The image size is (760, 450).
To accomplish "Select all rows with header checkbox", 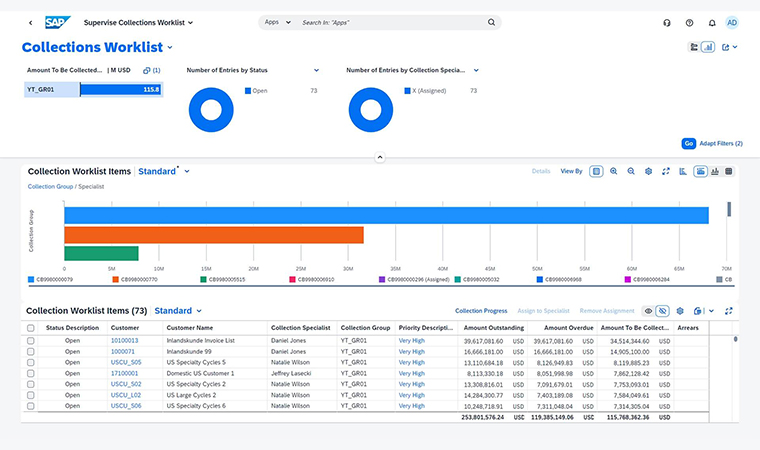I will [31, 328].
